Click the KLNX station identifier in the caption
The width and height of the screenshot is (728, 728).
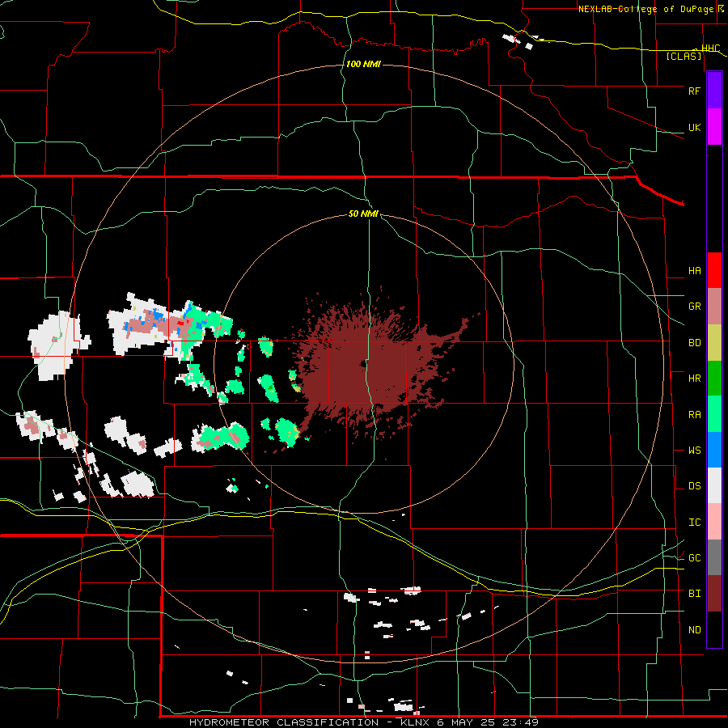point(415,722)
